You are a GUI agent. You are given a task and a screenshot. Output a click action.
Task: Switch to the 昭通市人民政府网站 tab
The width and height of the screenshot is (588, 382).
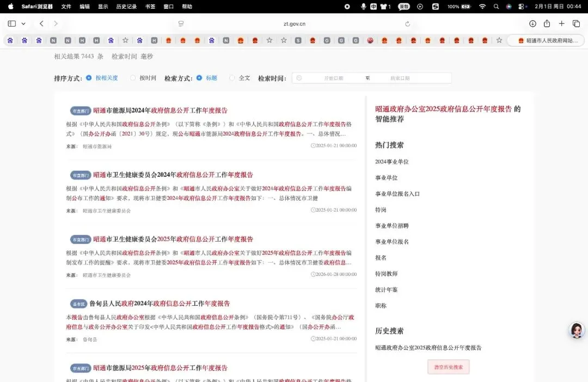tap(546, 40)
